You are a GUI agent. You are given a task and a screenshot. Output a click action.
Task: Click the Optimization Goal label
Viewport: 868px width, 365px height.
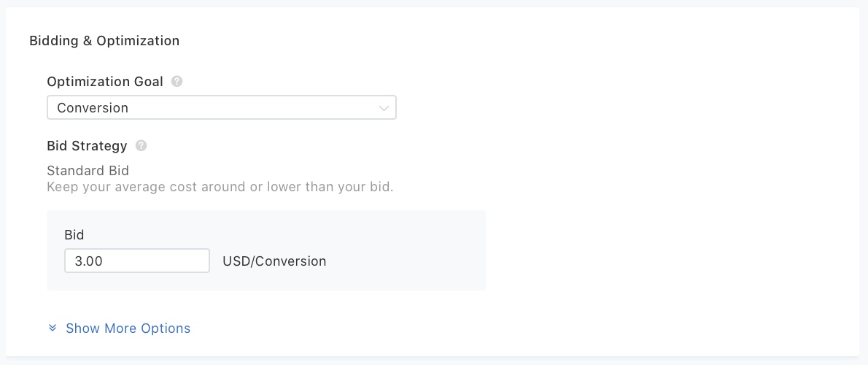105,82
